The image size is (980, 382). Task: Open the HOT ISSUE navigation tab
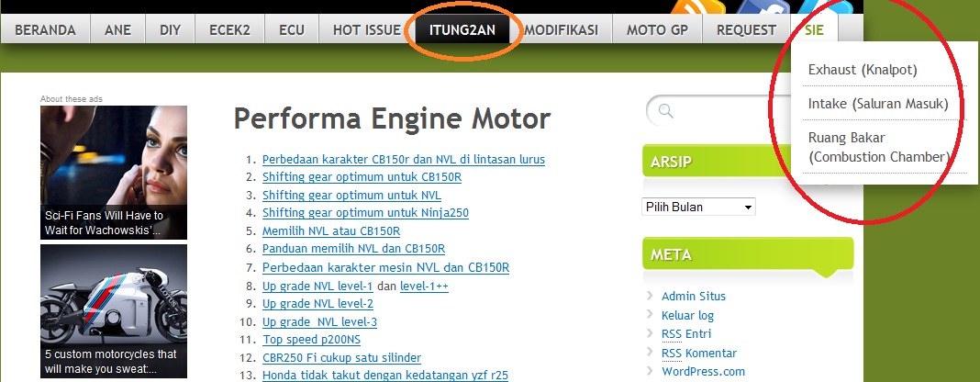(x=366, y=29)
